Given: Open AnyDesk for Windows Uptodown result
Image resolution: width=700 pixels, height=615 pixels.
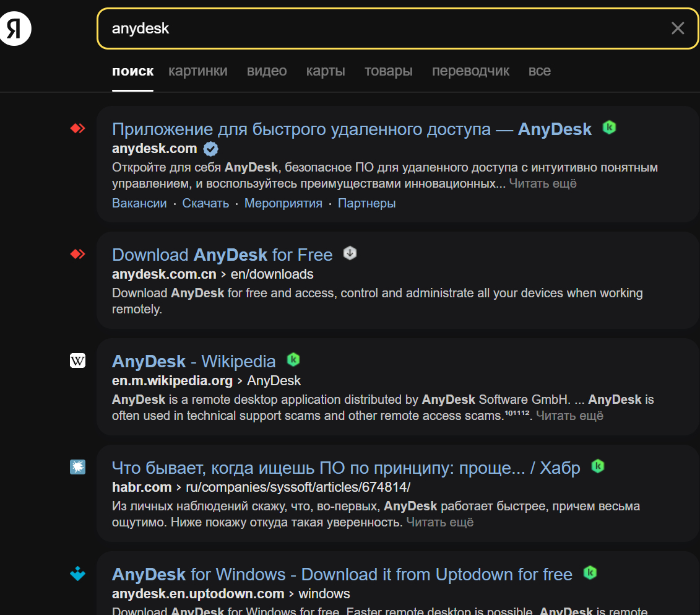Looking at the screenshot, I should (x=342, y=574).
